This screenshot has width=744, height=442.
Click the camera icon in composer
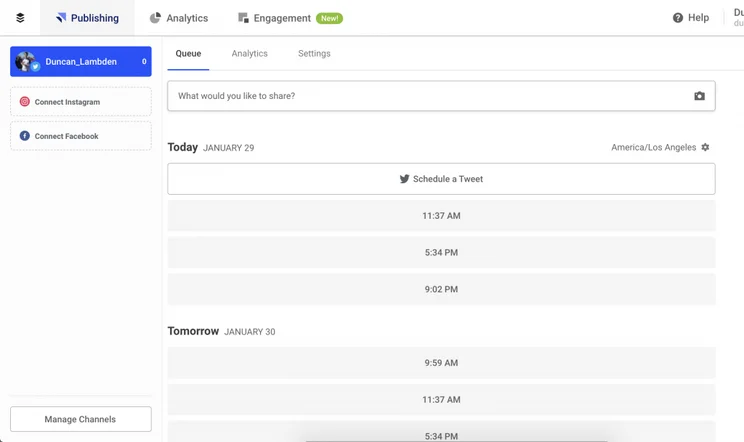point(699,96)
